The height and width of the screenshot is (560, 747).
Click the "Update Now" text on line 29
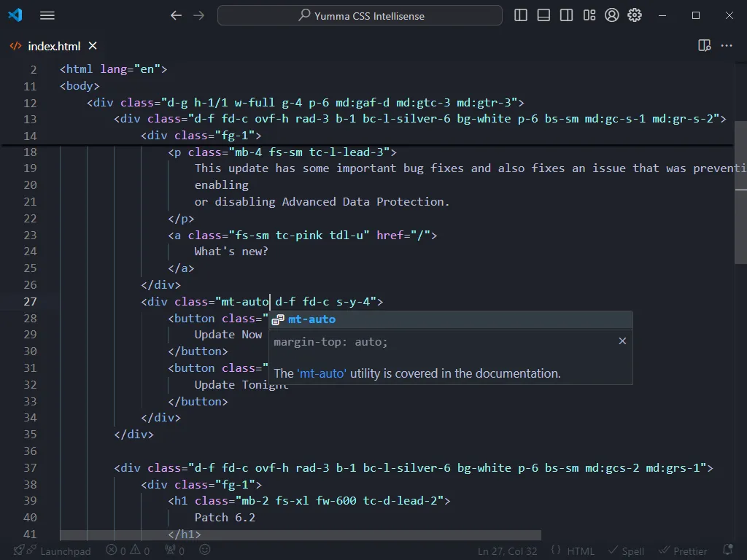tap(228, 335)
